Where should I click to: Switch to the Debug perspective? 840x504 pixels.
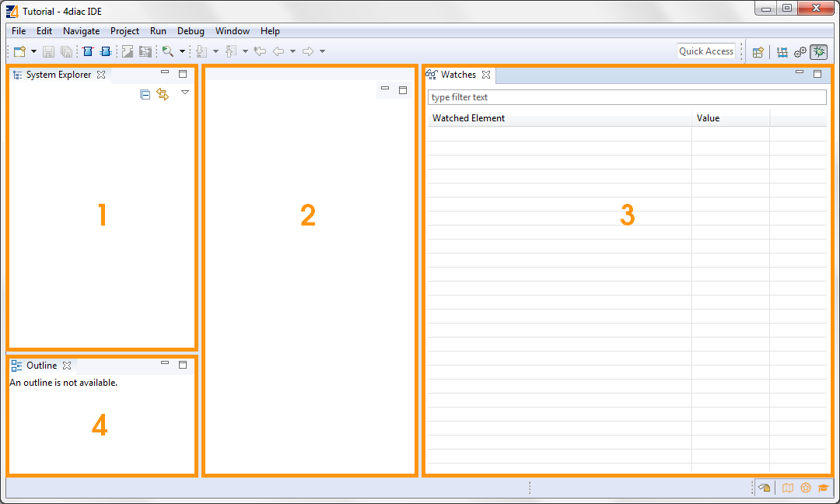[x=818, y=51]
